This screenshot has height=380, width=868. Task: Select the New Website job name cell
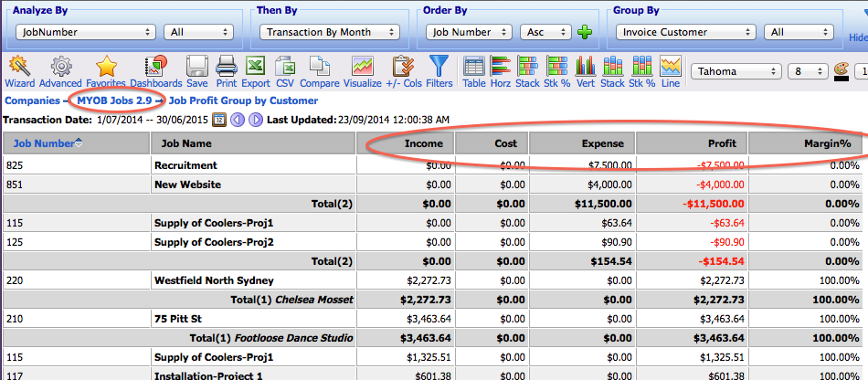point(253,185)
